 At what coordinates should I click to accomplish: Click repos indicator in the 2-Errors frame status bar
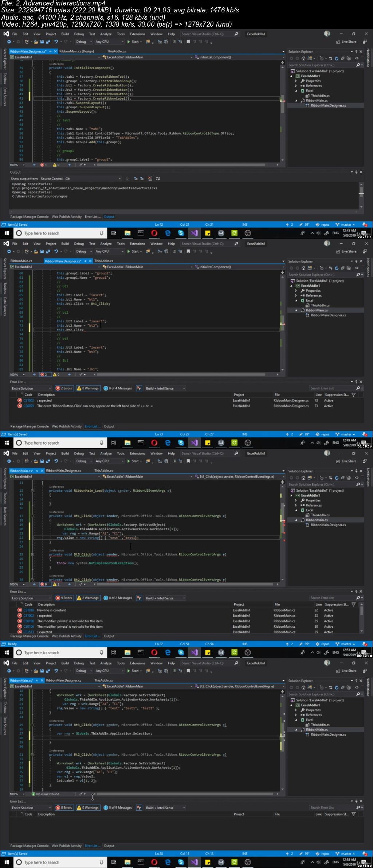pyautogui.click(x=323, y=434)
